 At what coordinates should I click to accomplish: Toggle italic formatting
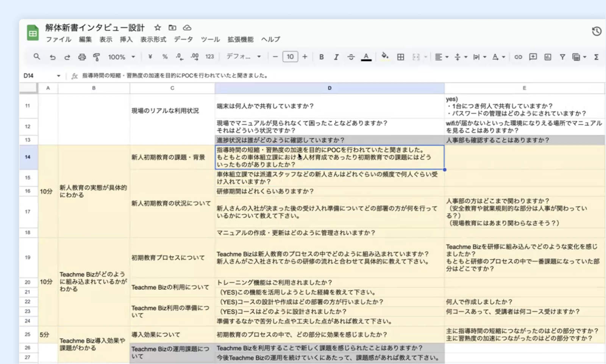[x=336, y=57]
